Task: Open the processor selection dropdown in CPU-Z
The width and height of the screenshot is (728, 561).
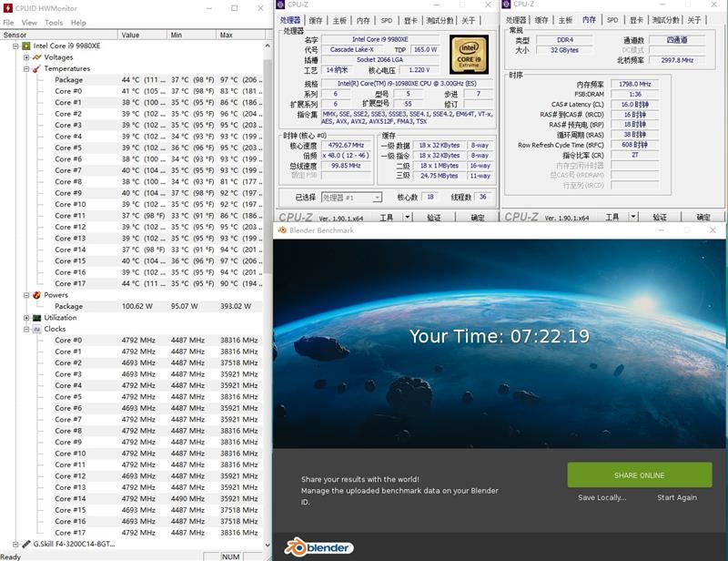Action: click(x=377, y=198)
